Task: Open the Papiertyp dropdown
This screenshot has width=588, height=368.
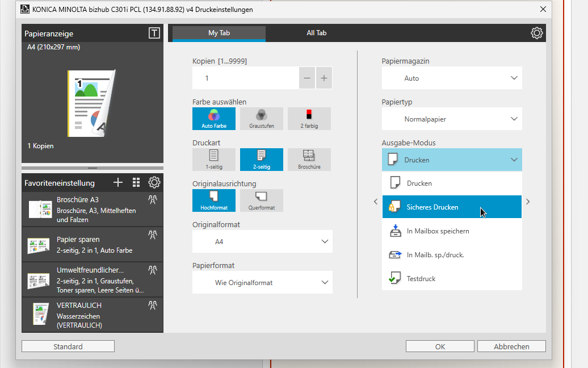Action: (x=451, y=119)
